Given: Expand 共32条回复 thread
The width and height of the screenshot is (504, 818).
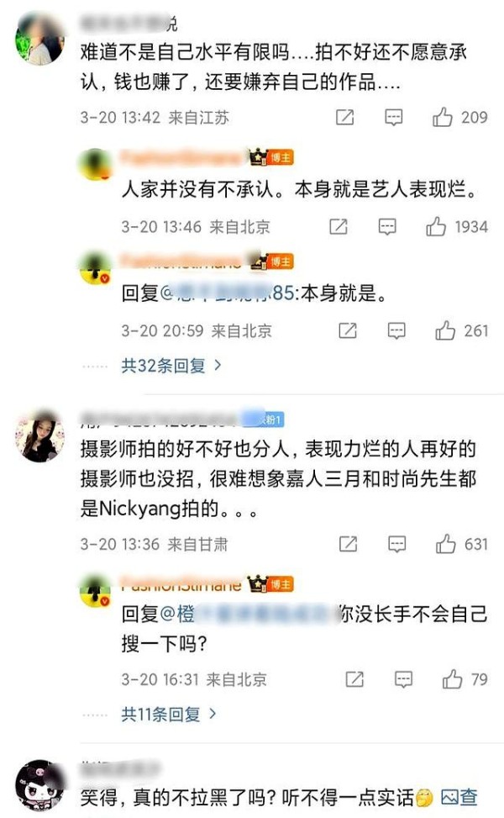Looking at the screenshot, I should click(171, 366).
